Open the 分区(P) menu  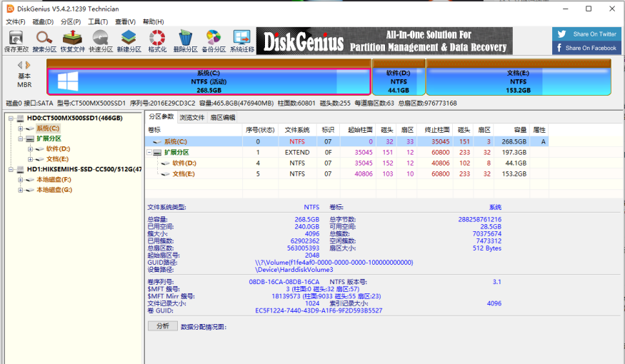tap(71, 21)
